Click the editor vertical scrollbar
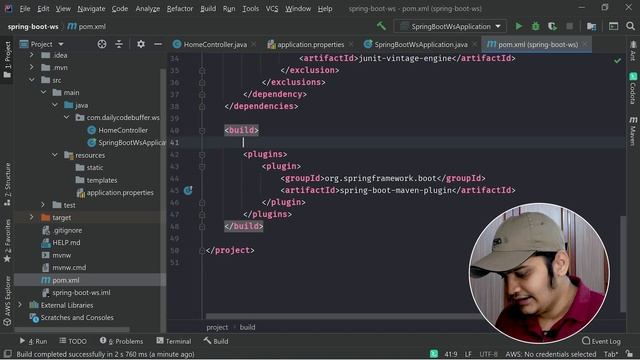This screenshot has height=360, width=640. 623,263
